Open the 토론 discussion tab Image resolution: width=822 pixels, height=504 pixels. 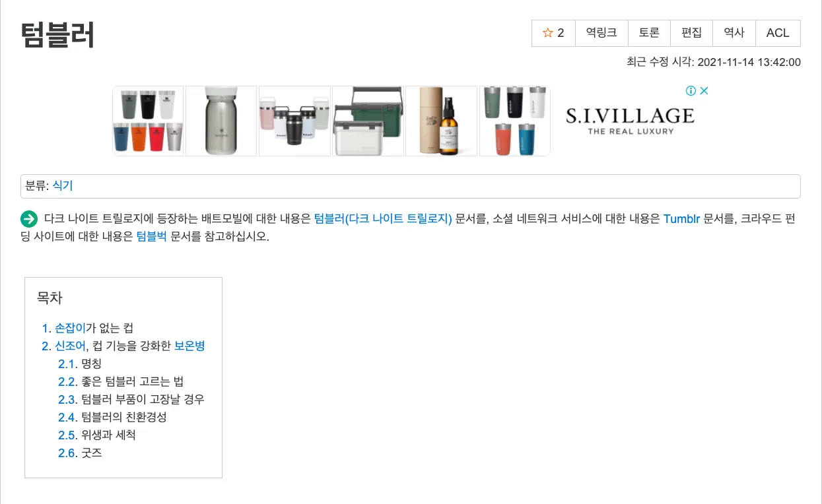tap(649, 33)
